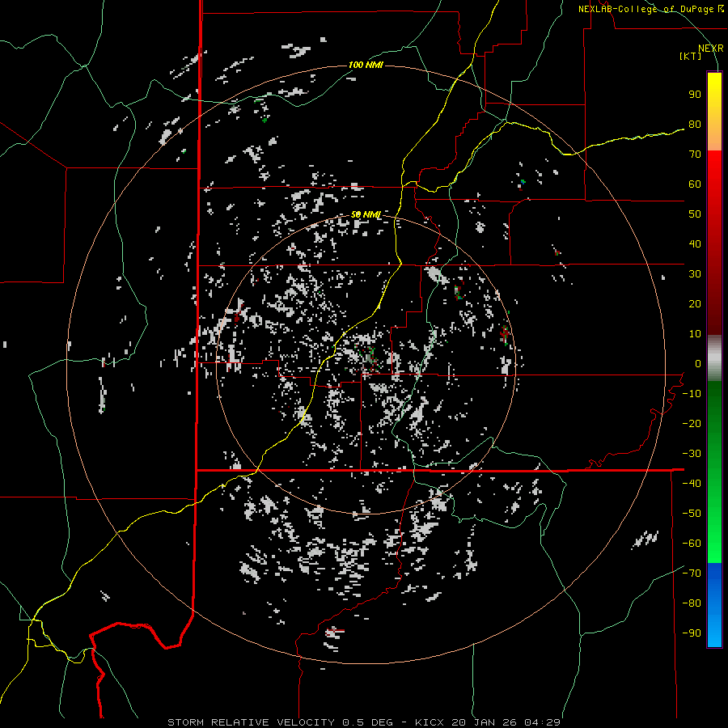
Task: Select the positive 70 knot scale label
Action: click(695, 154)
